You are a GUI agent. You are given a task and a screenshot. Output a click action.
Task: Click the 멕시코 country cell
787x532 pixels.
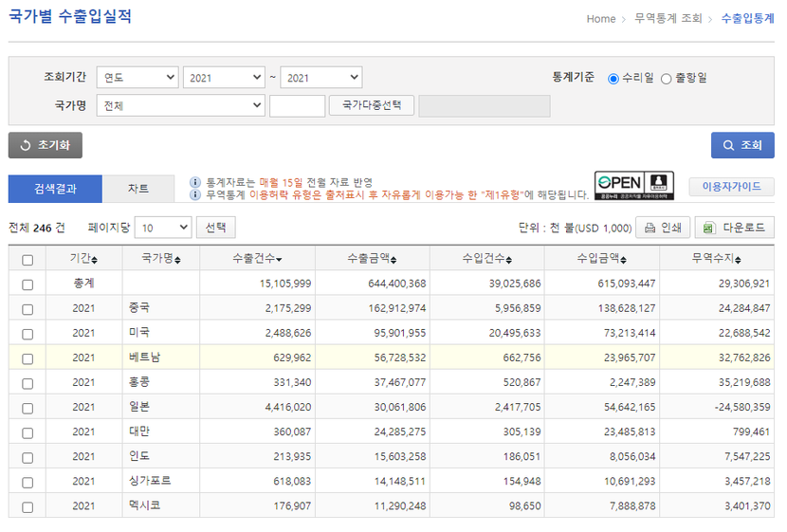click(160, 505)
